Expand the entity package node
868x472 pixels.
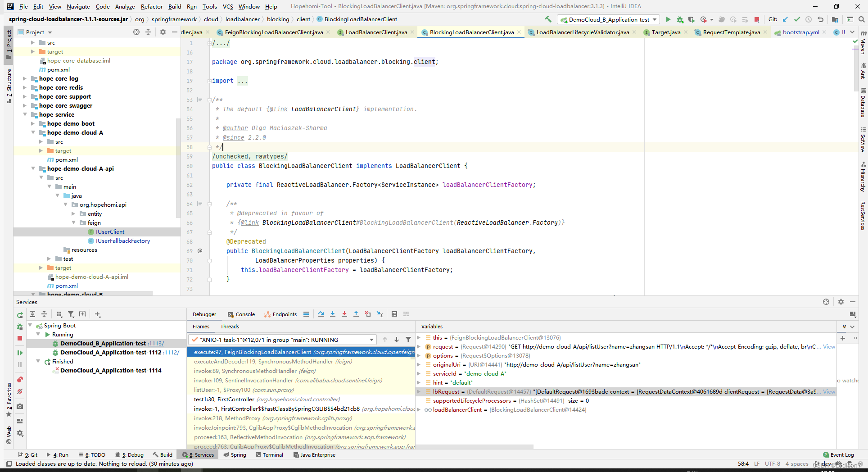coord(73,213)
